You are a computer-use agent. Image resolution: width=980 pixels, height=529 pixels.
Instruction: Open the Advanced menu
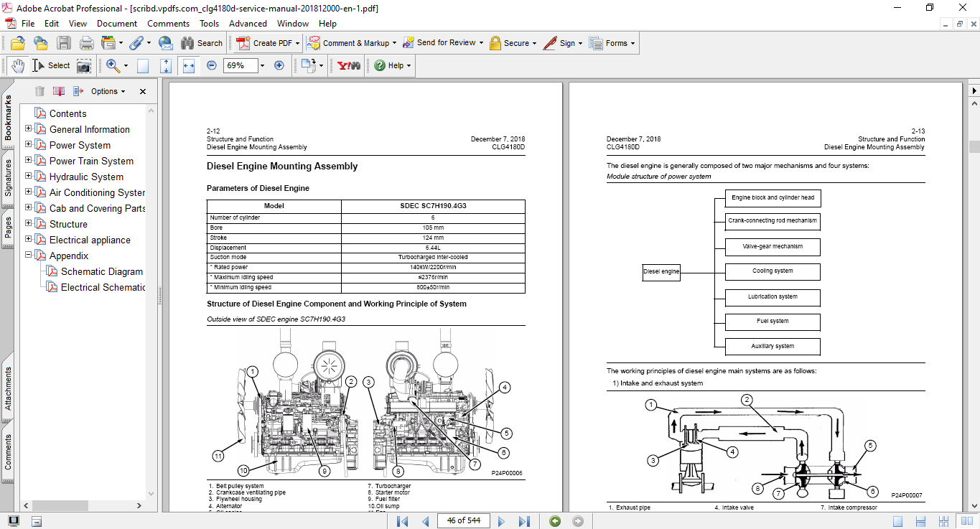pos(248,23)
